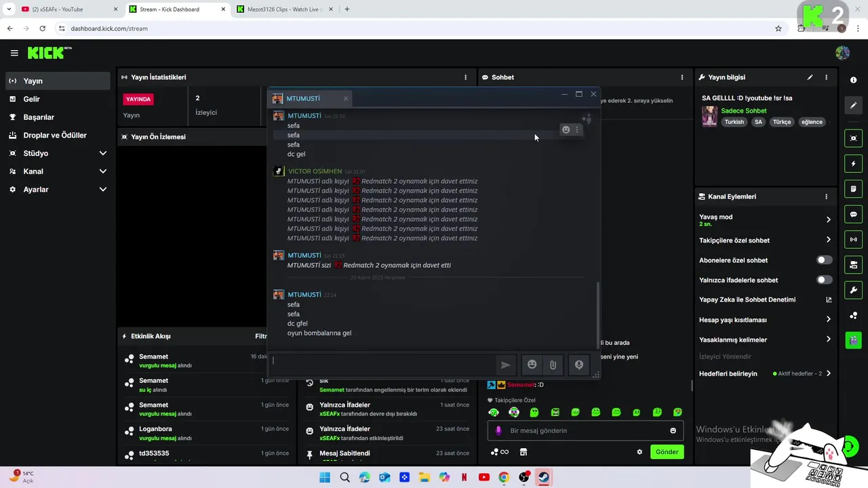The height and width of the screenshot is (488, 868).
Task: Click the Sadece Sohbet category link
Action: click(744, 110)
